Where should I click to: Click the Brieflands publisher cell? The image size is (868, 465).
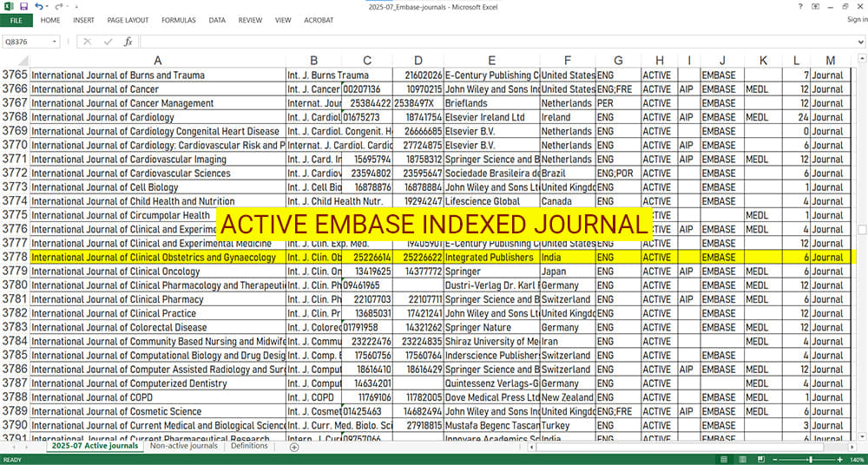click(491, 103)
